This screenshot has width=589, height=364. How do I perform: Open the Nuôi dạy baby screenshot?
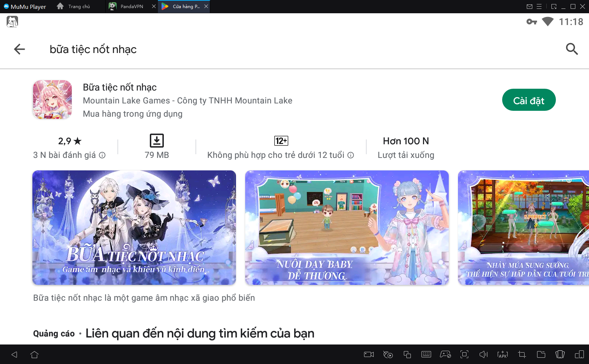point(347,227)
